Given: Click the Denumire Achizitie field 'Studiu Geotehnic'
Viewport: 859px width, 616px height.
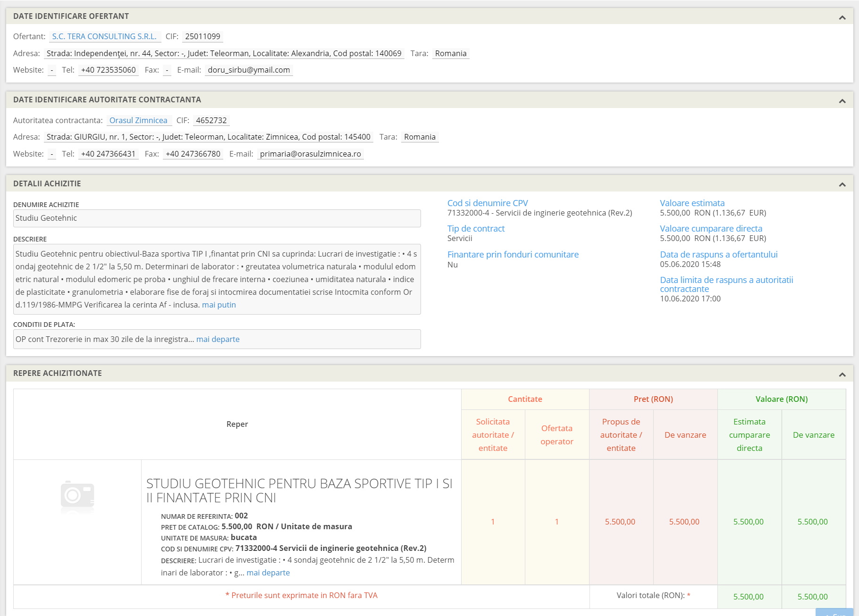Looking at the screenshot, I should click(217, 218).
